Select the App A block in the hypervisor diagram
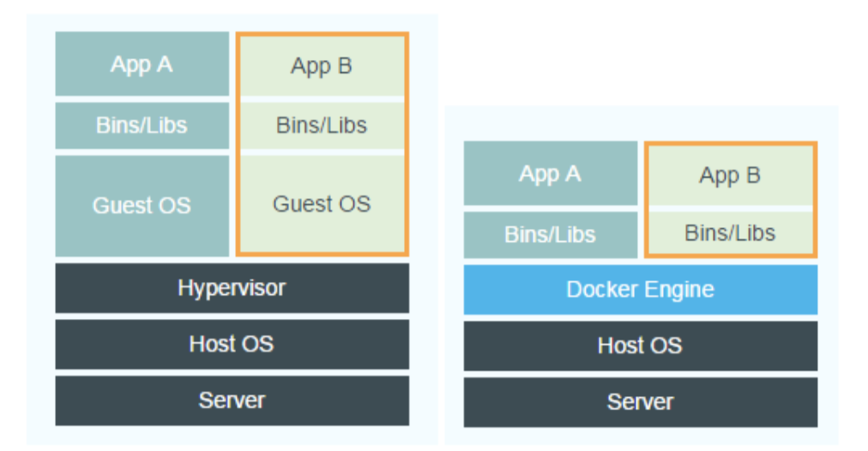868x451 pixels. pyautogui.click(x=142, y=63)
